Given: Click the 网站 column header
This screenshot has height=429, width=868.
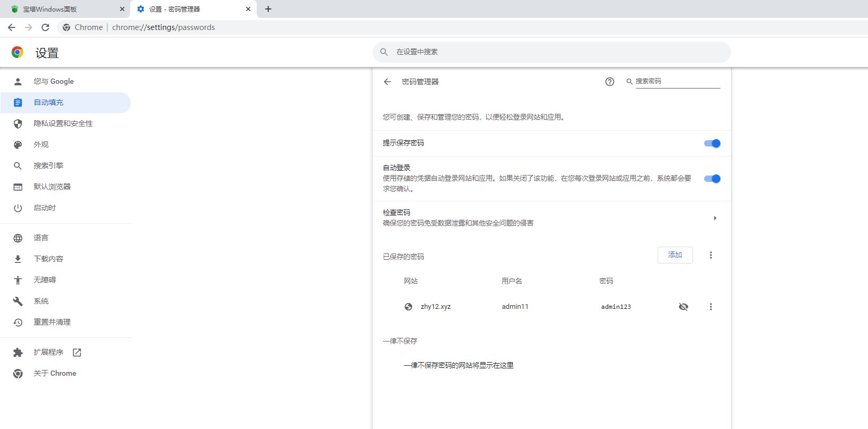Looking at the screenshot, I should [x=411, y=281].
